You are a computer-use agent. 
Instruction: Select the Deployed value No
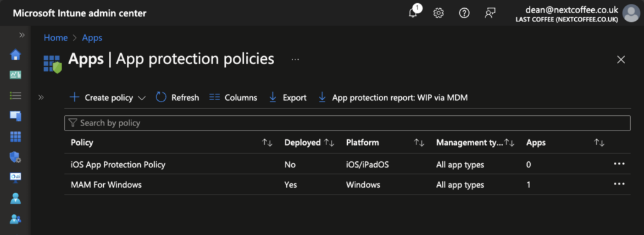pyautogui.click(x=290, y=164)
